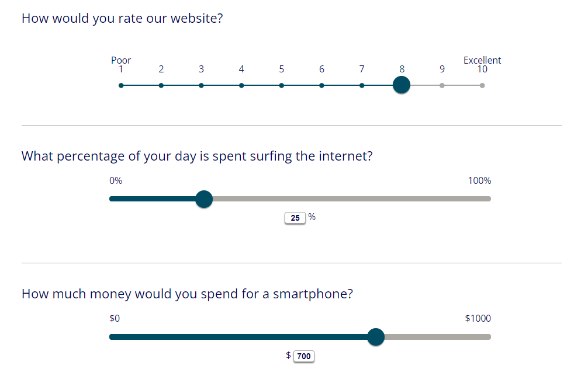Image resolution: width=588 pixels, height=376 pixels.
Task: Click the internet percentage slider handle
Action: point(203,199)
